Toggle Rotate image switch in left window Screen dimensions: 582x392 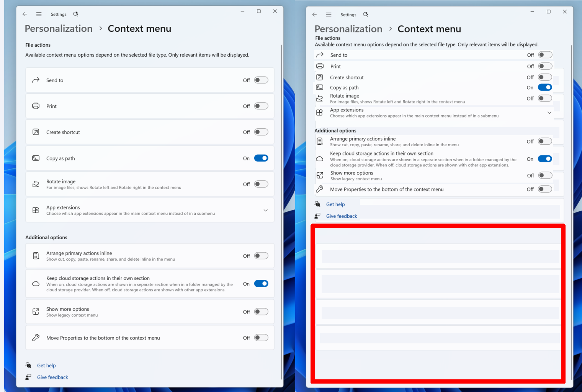click(261, 184)
